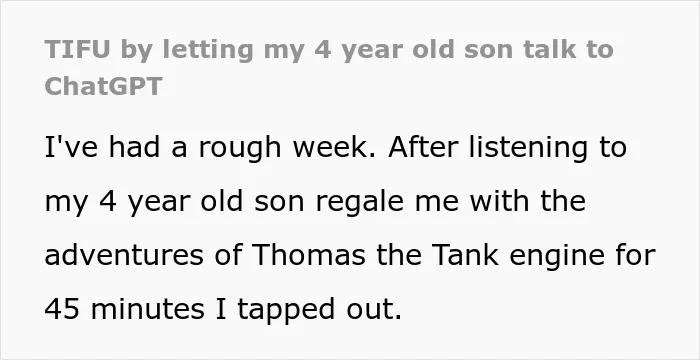Select the phrase 'tapped out.'
This screenshot has width=700, height=360.
[x=319, y=310]
